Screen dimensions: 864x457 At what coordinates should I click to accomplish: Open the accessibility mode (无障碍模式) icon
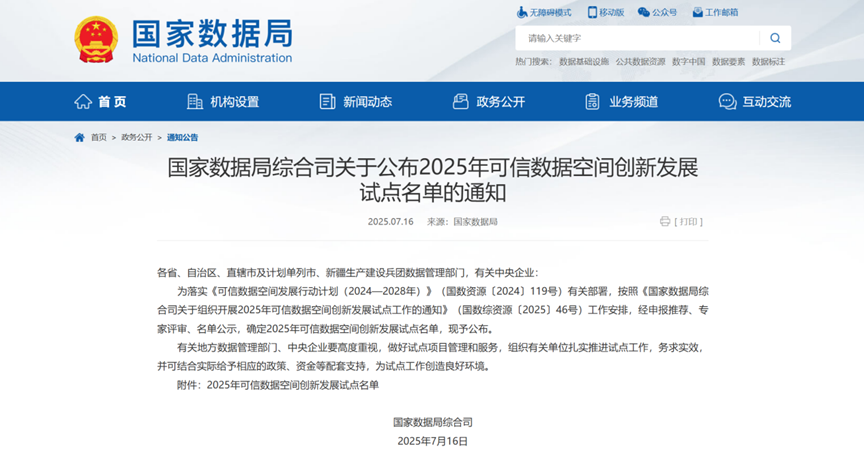tap(521, 12)
